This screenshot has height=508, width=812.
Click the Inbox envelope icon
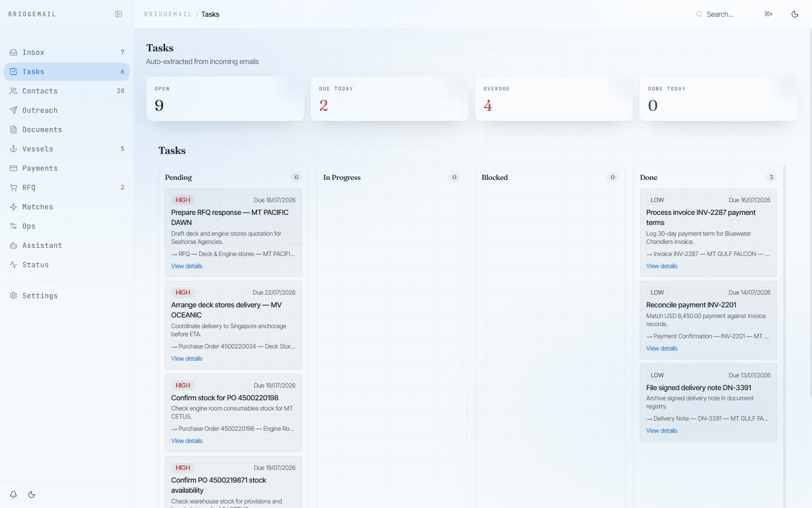pos(14,52)
